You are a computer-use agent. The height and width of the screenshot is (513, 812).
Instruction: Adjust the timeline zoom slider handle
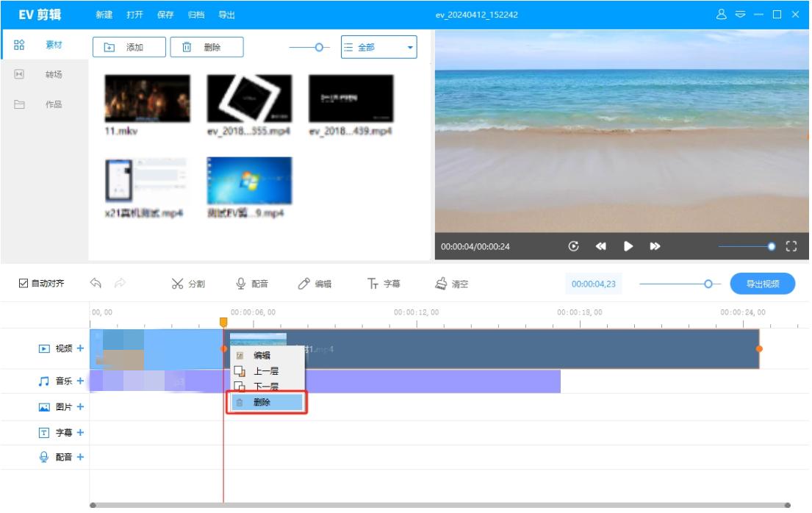(x=708, y=284)
